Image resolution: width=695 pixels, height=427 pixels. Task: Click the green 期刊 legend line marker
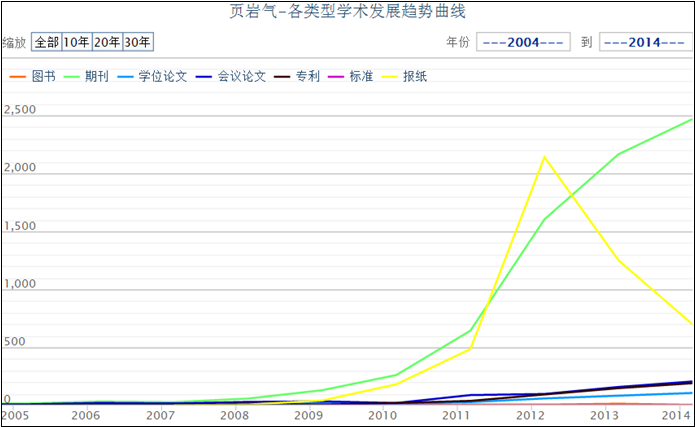point(71,77)
